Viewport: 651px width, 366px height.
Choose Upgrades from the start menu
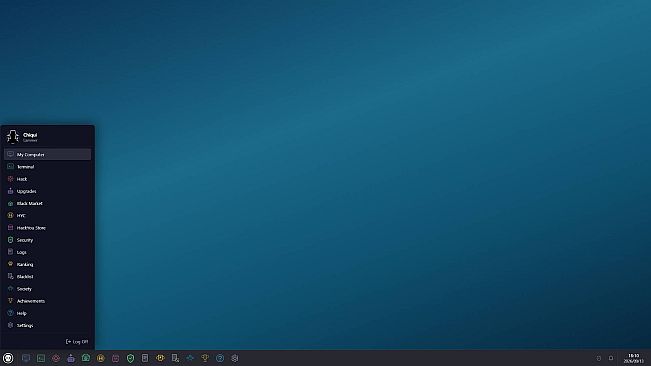pos(47,191)
